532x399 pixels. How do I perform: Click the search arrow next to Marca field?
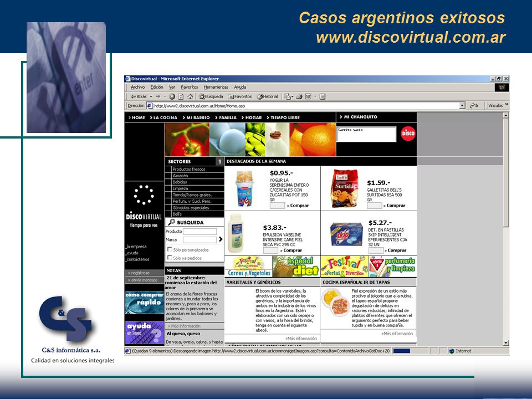221,239
